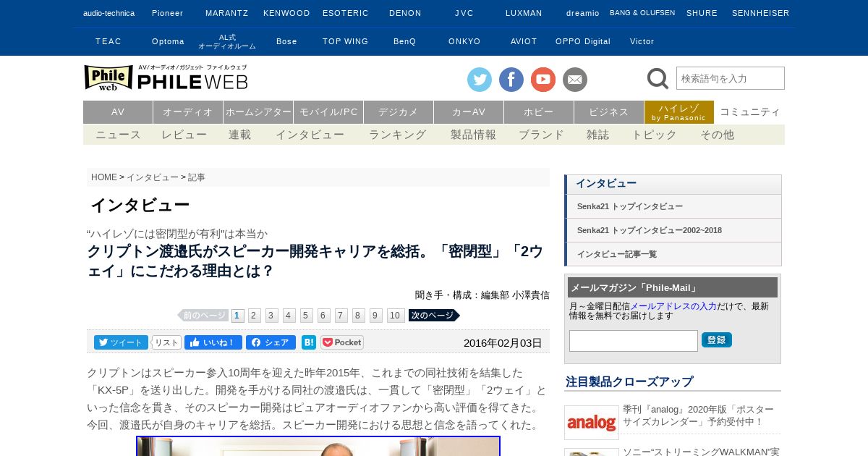Select インタビュー in the sub menu
Image resolution: width=868 pixels, height=456 pixels.
click(310, 135)
